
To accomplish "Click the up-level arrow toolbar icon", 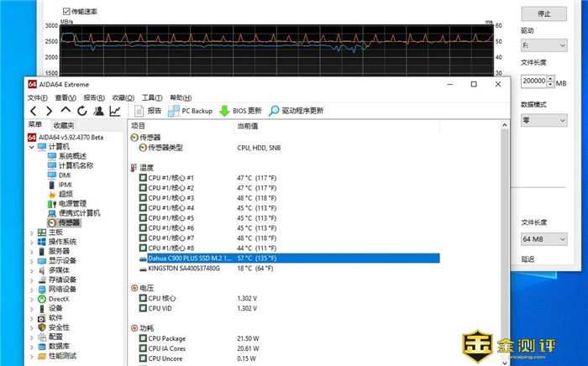I will (66, 111).
